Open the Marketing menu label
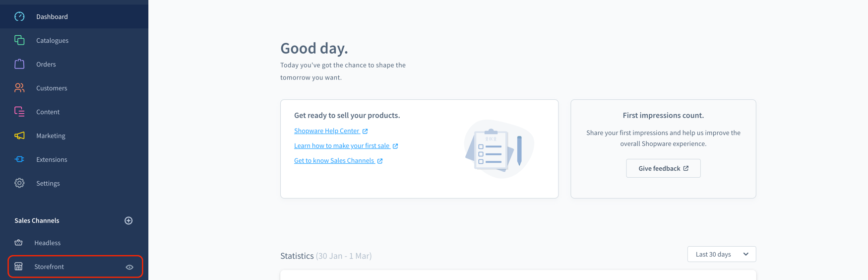Viewport: 868px width, 280px height. tap(51, 136)
